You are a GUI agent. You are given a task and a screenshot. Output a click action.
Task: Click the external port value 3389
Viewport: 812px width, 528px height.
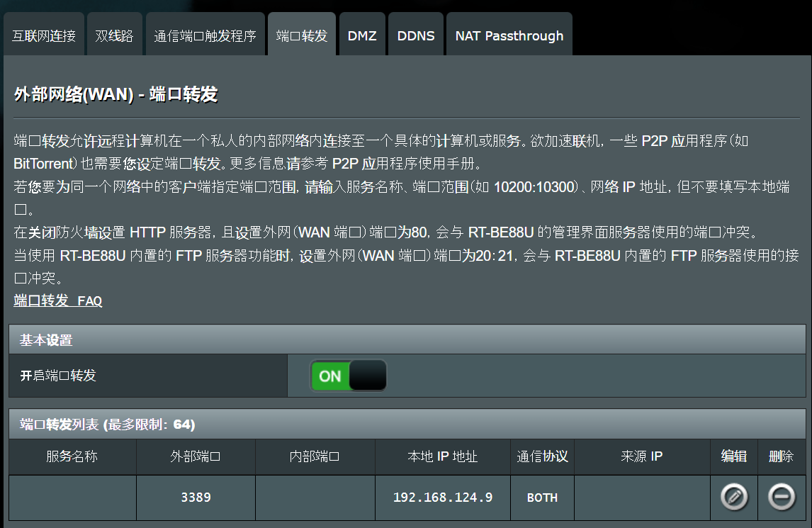(x=196, y=498)
